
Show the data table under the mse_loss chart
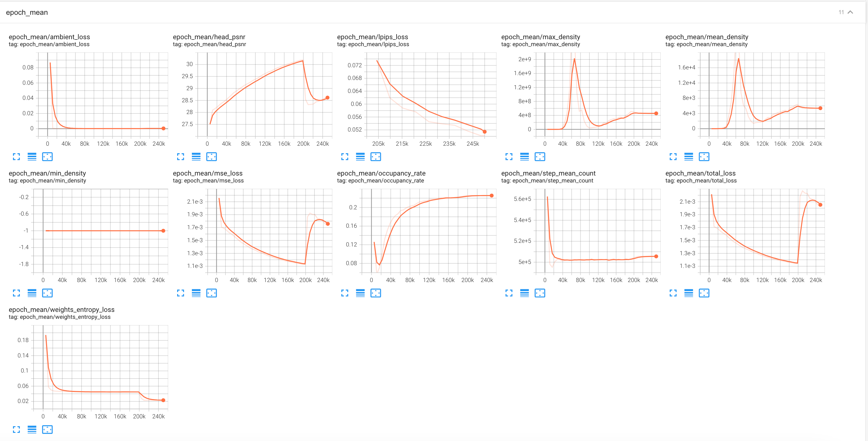(x=196, y=293)
